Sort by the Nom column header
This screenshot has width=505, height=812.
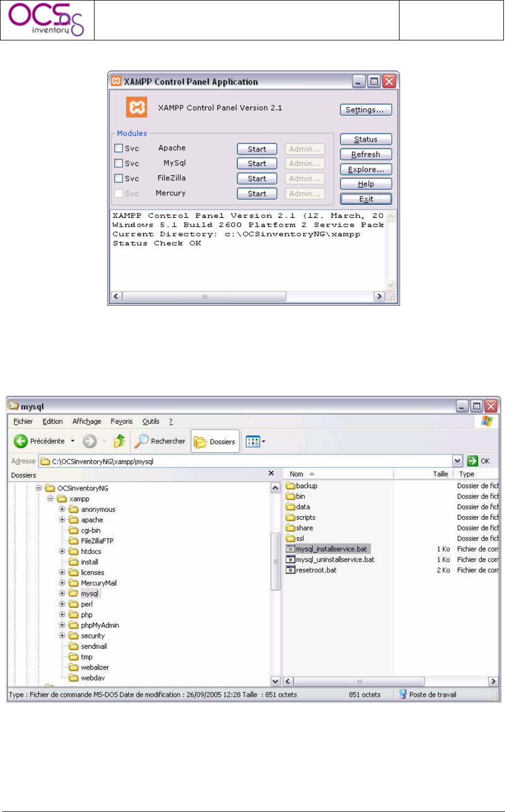pyautogui.click(x=339, y=474)
